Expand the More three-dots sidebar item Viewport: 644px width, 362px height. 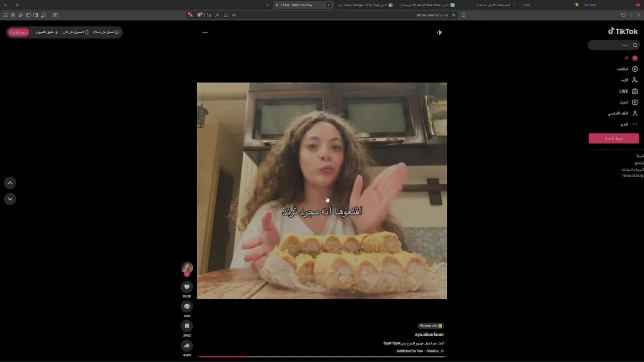coord(629,124)
